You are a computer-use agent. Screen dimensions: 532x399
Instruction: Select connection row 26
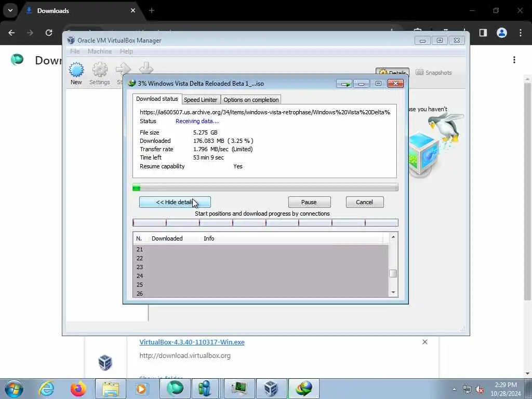click(x=261, y=294)
